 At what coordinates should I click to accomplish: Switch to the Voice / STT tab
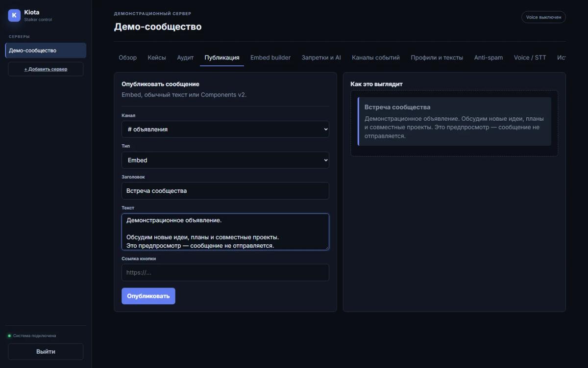click(x=530, y=57)
